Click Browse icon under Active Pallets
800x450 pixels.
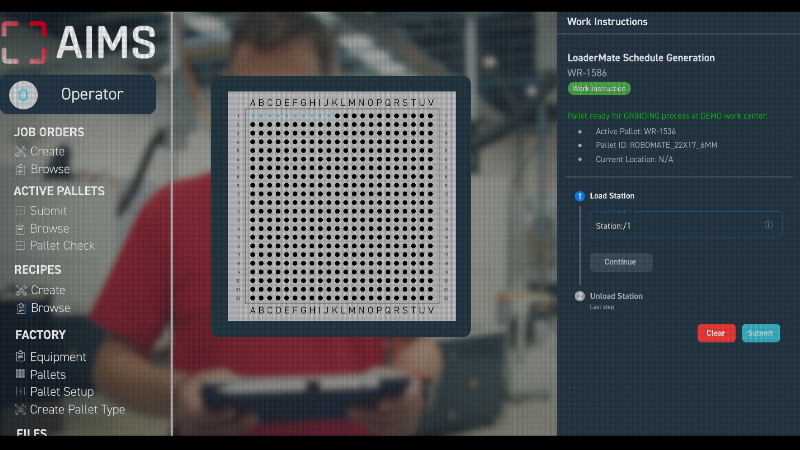[x=20, y=229]
